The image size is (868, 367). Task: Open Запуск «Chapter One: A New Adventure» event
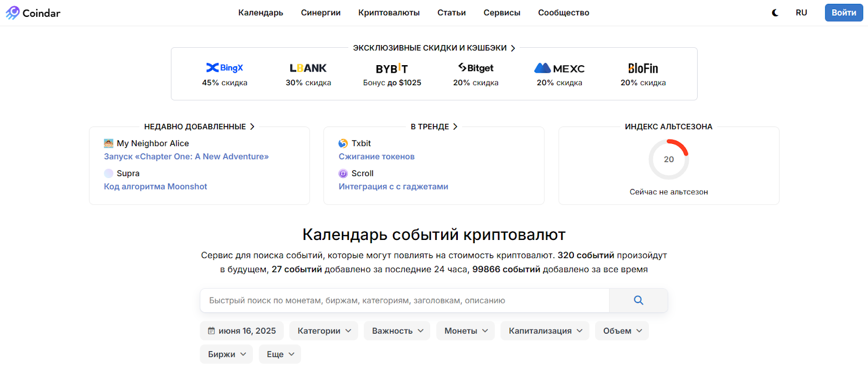(x=186, y=156)
